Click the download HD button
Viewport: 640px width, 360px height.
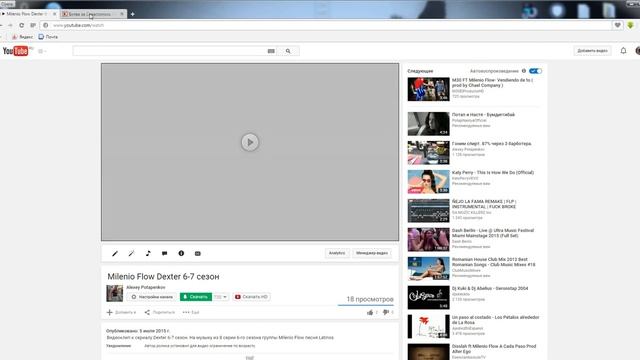point(251,297)
